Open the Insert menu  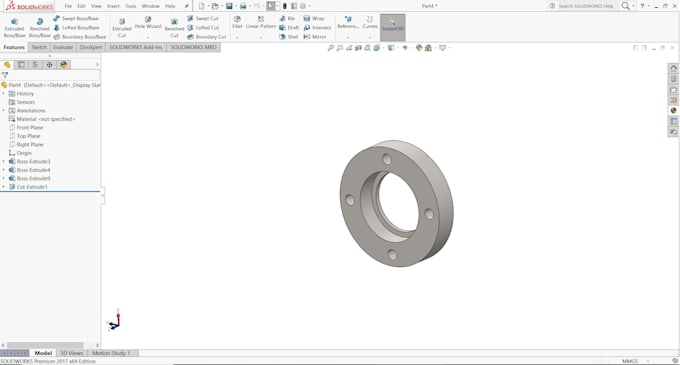coord(113,6)
